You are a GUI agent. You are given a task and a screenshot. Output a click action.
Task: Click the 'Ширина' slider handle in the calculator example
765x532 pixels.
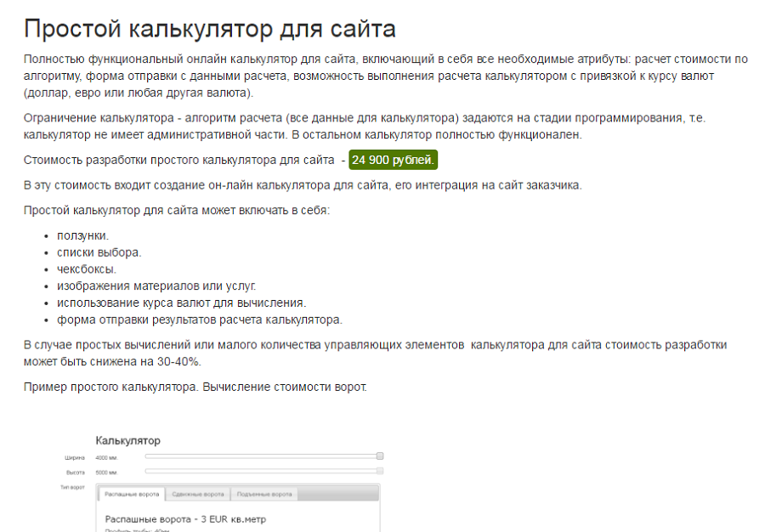click(380, 456)
